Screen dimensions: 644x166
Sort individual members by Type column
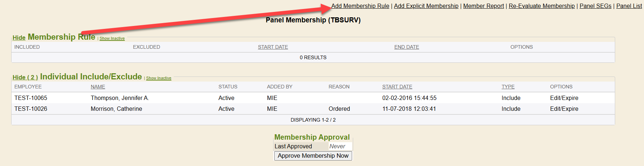tap(508, 87)
